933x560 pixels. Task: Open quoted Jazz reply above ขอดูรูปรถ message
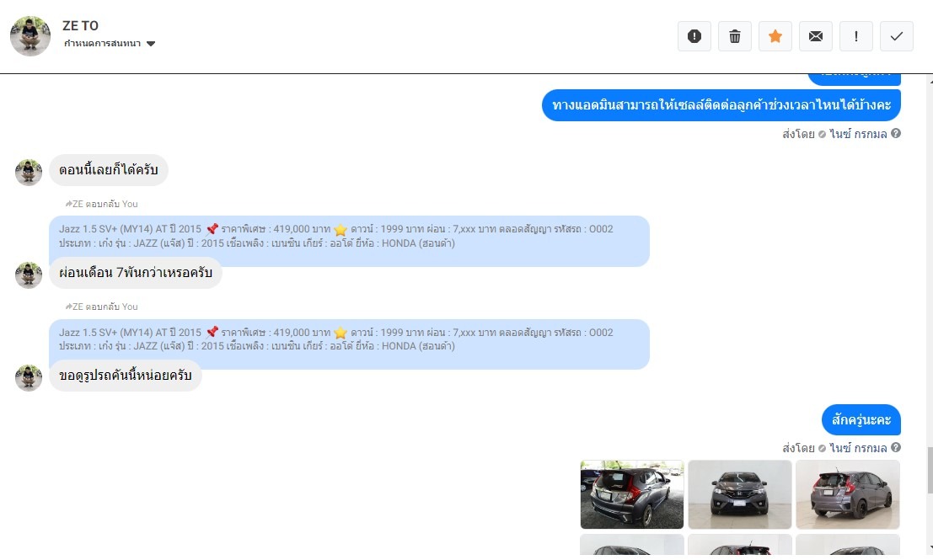tap(349, 339)
